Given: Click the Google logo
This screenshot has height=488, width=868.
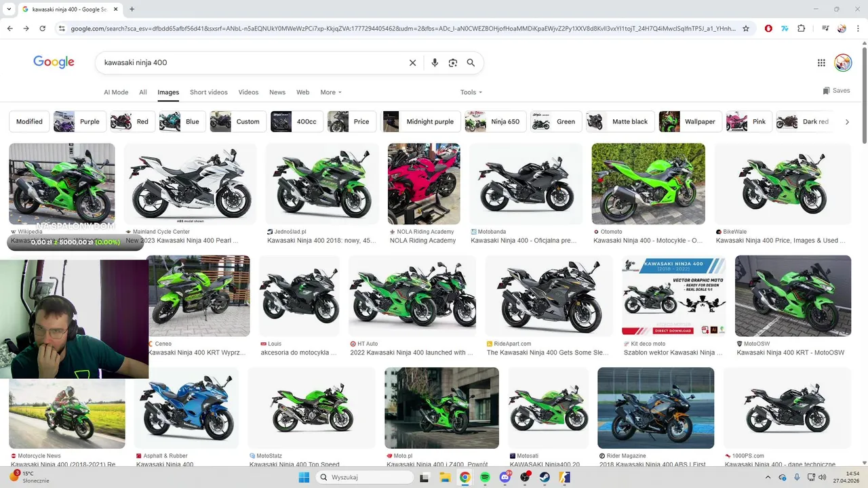Looking at the screenshot, I should 54,62.
